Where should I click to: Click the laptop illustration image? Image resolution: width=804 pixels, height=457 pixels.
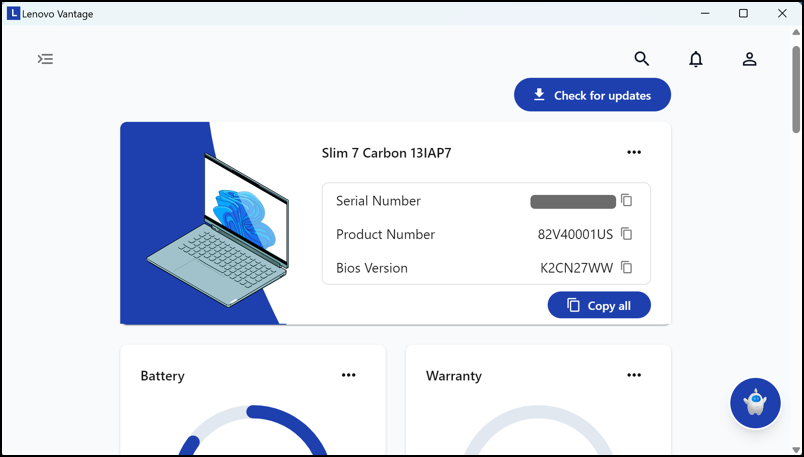[218, 230]
